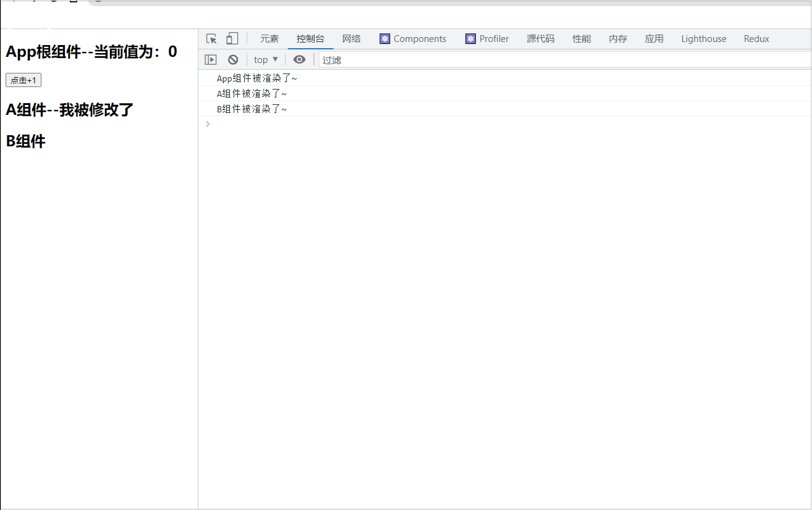This screenshot has height=510, width=812.
Task: Open the 性能 (Performance) panel
Action: [x=582, y=38]
